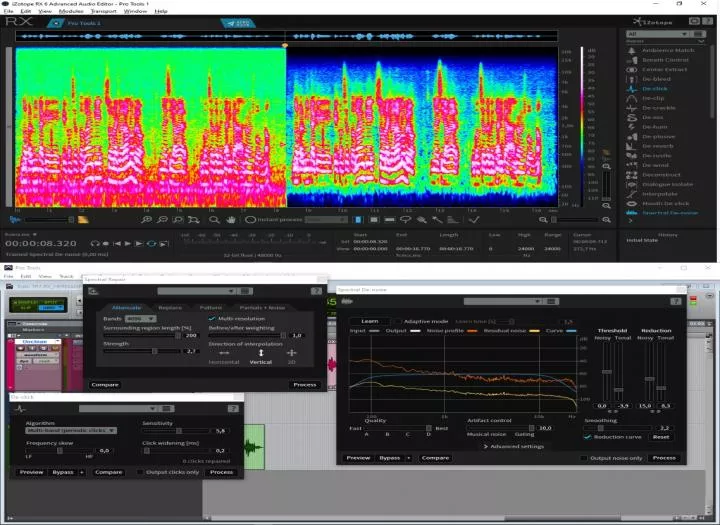This screenshot has width=720, height=525.
Task: Open the Spectral Repair preset dropdown
Action: 197,291
